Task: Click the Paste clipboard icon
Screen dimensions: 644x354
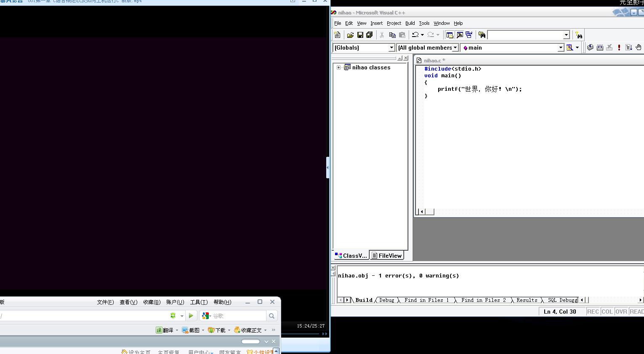Action: [402, 35]
